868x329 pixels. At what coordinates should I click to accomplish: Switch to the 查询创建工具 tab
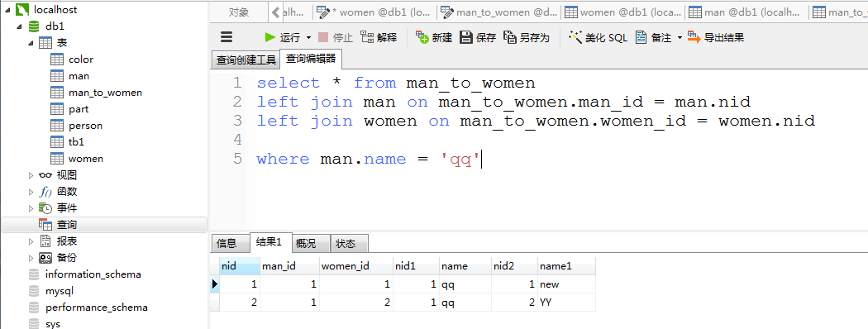[x=246, y=60]
